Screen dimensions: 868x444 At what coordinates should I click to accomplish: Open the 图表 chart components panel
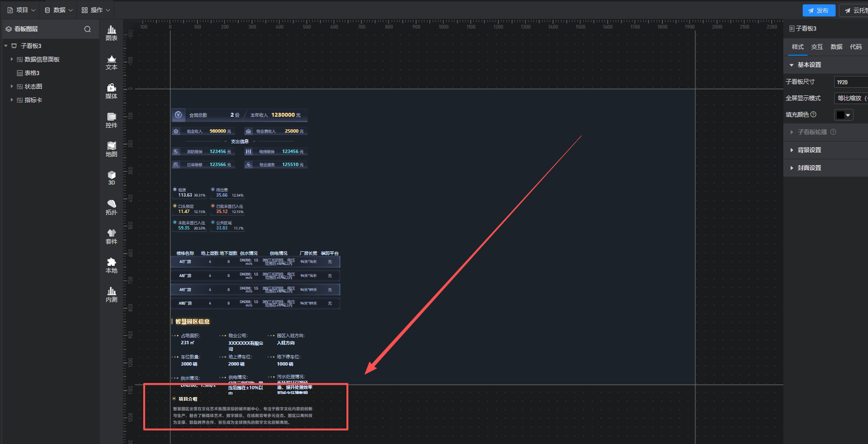coord(111,33)
